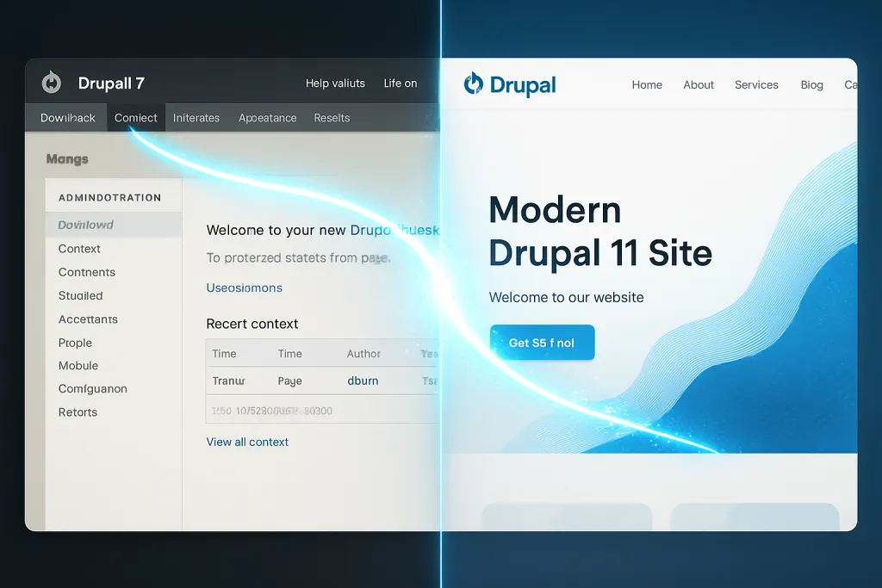Open Stuoiled sidebar entry
This screenshot has height=588, width=882.
(80, 295)
